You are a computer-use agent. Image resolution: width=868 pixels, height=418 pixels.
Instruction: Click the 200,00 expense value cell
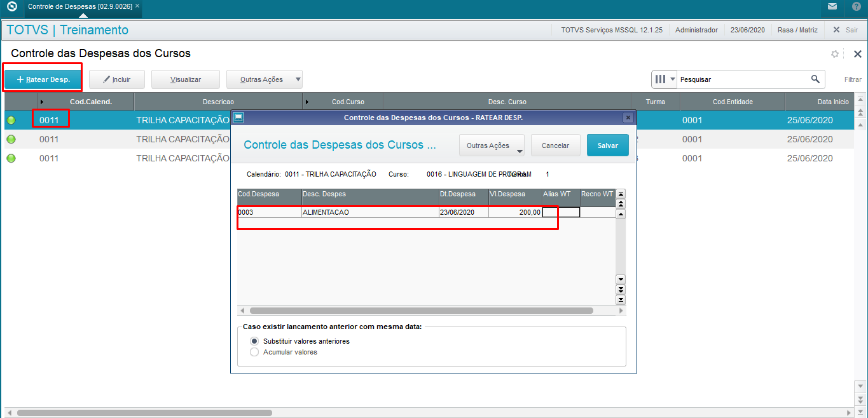(x=515, y=212)
